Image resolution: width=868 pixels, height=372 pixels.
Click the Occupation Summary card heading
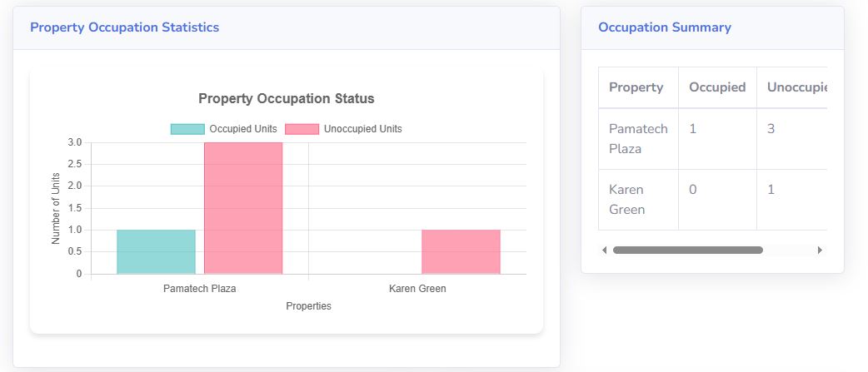coord(665,27)
